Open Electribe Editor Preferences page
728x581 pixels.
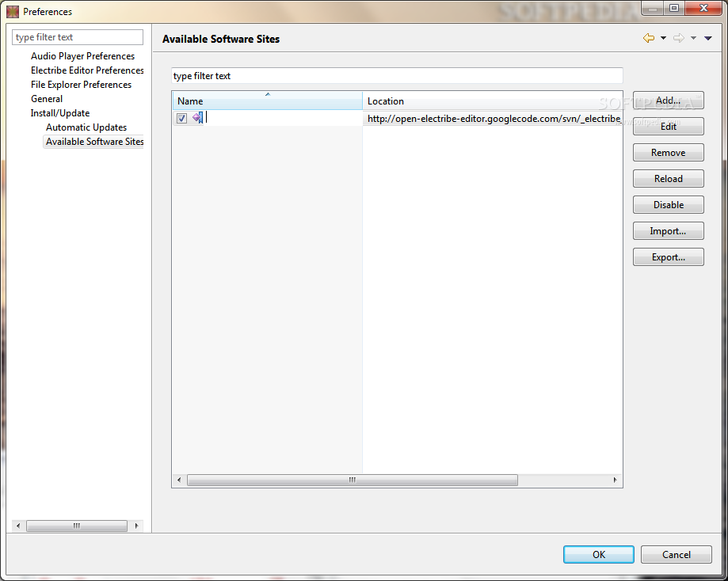(87, 70)
